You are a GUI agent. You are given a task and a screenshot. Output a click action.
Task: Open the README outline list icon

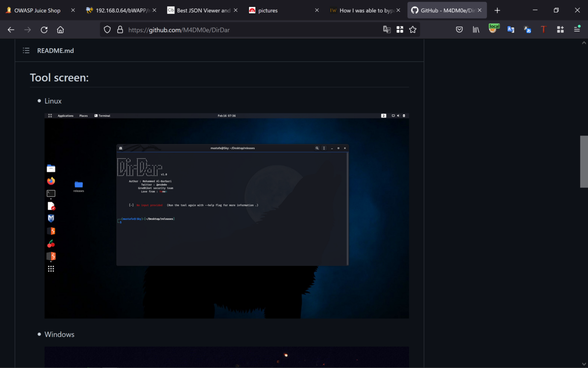tap(26, 51)
